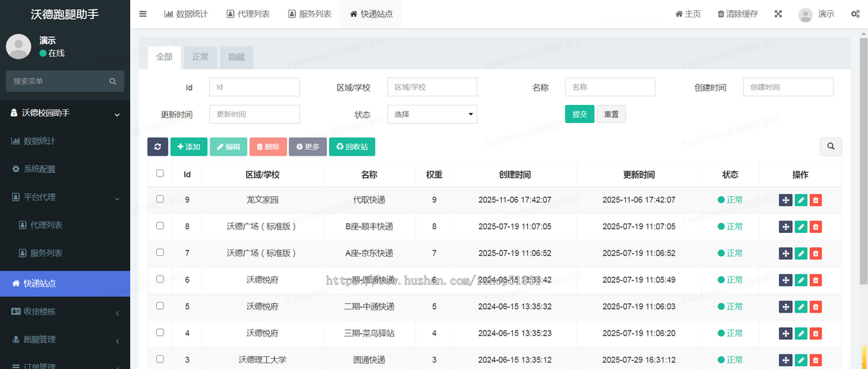
Task: Click the 编辑 toolbar button
Action: 229,147
